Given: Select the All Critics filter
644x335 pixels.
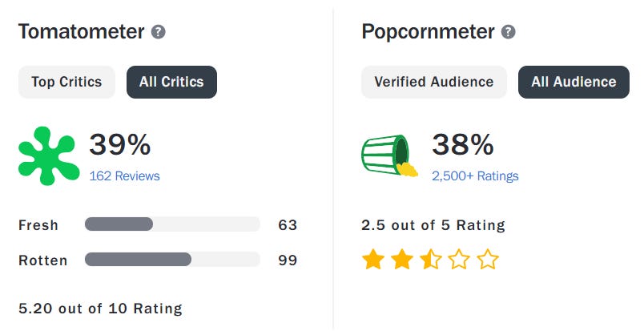Looking at the screenshot, I should pyautogui.click(x=171, y=82).
